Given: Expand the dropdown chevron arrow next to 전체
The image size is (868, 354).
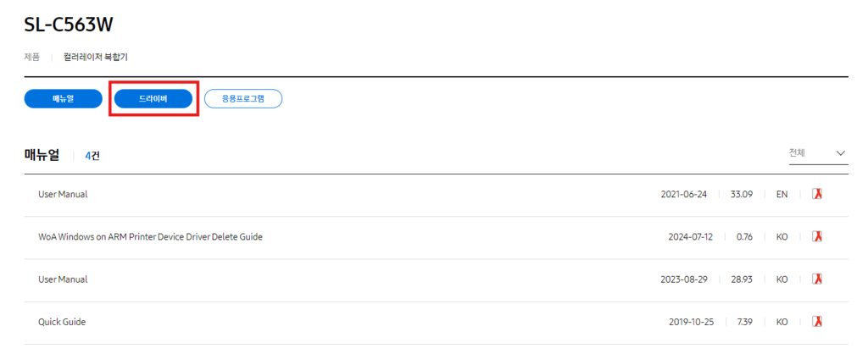Looking at the screenshot, I should [841, 153].
